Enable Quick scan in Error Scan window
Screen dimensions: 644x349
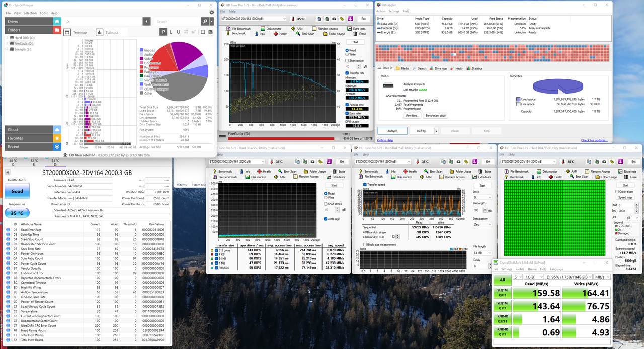point(618,191)
